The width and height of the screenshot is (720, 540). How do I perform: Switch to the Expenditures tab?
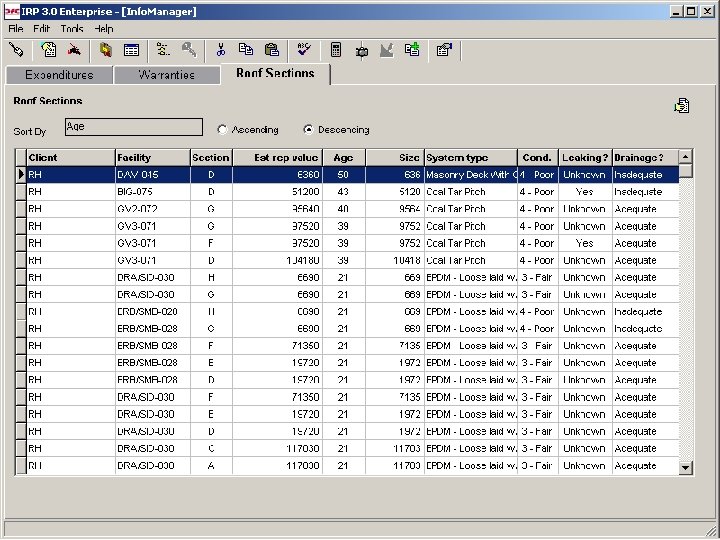pyautogui.click(x=59, y=75)
